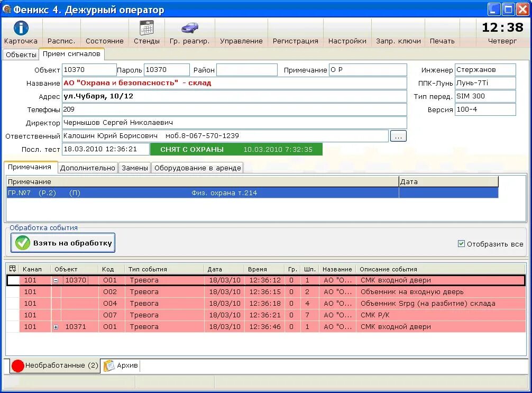
Task: Select alarm Объемник на входную дверь
Action: tap(265, 292)
